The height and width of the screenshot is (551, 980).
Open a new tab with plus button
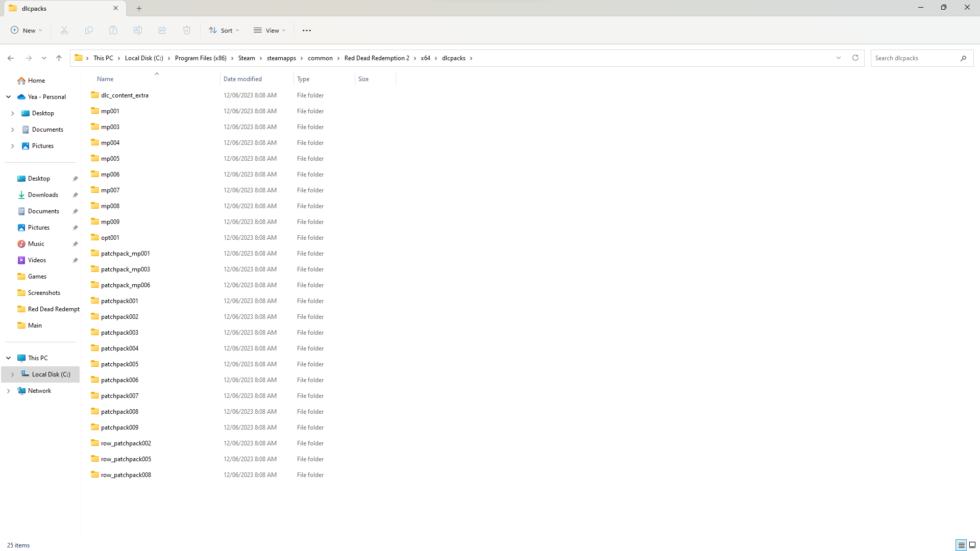[139, 8]
